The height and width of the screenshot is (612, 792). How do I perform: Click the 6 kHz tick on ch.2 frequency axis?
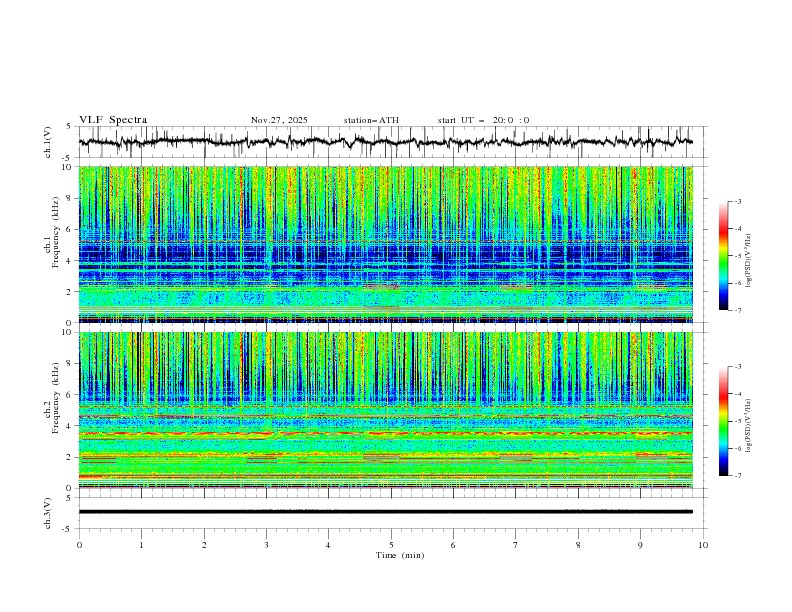coord(71,394)
